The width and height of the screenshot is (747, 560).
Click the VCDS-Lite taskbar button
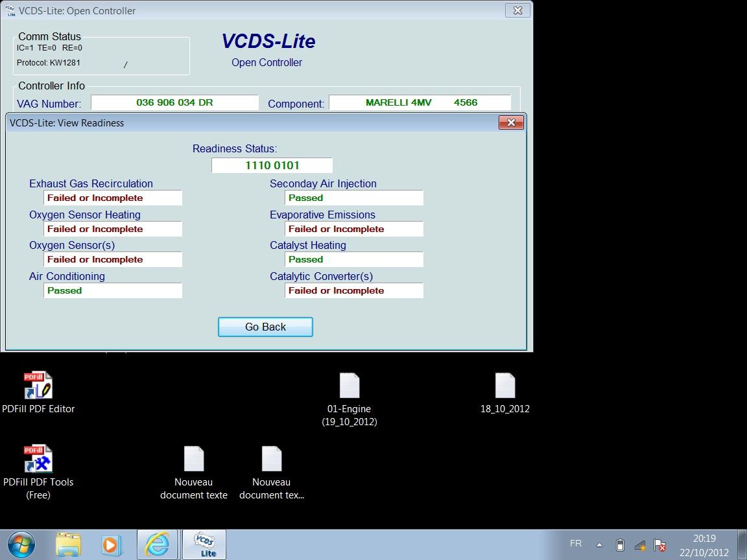click(204, 544)
